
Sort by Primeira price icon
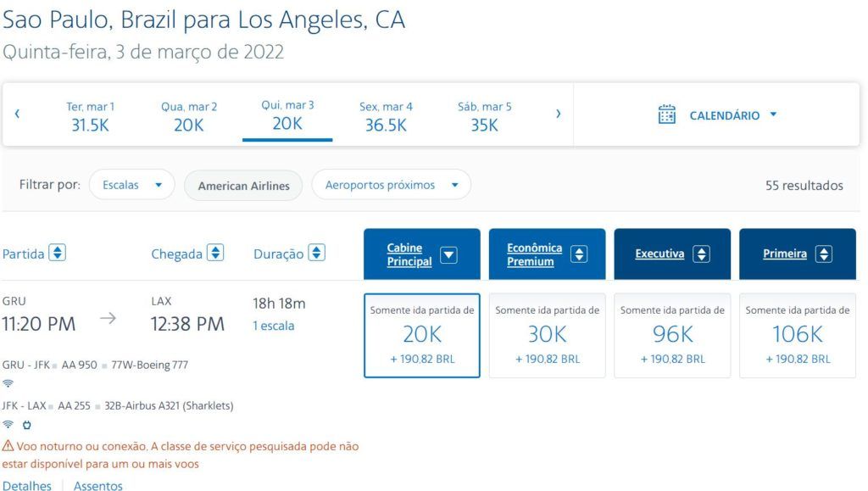pos(824,254)
